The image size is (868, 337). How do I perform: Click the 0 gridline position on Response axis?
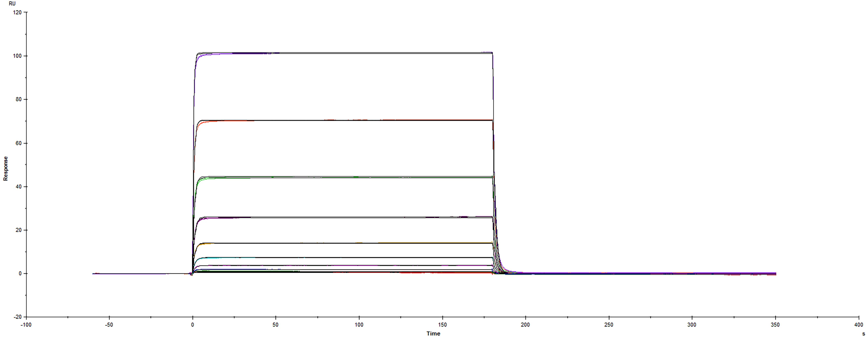click(x=20, y=273)
